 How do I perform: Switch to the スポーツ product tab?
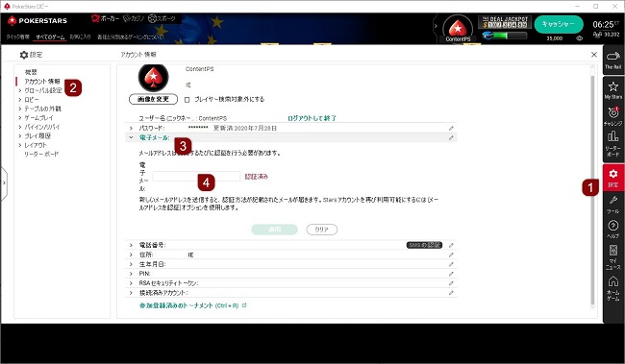point(162,18)
